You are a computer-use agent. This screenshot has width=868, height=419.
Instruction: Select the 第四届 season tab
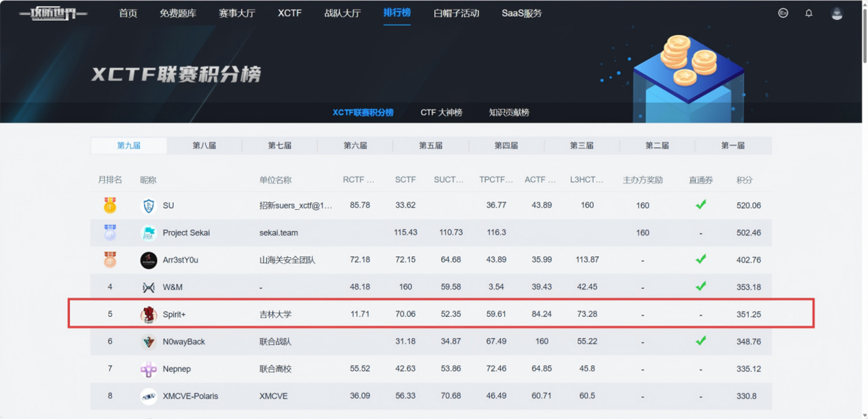coord(506,145)
